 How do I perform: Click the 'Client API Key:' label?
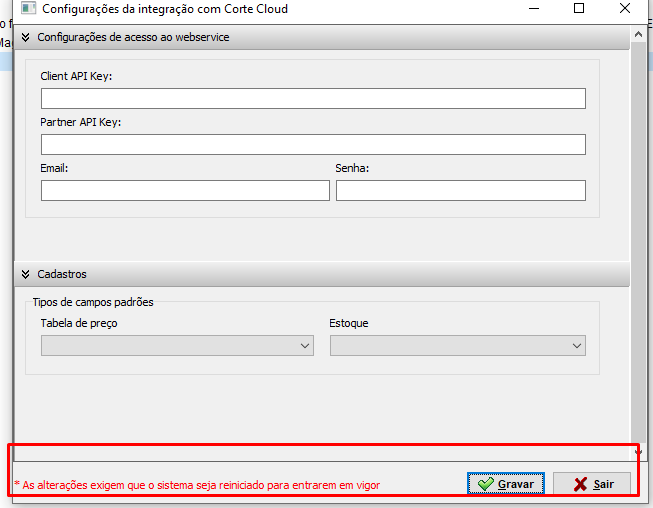(76, 76)
